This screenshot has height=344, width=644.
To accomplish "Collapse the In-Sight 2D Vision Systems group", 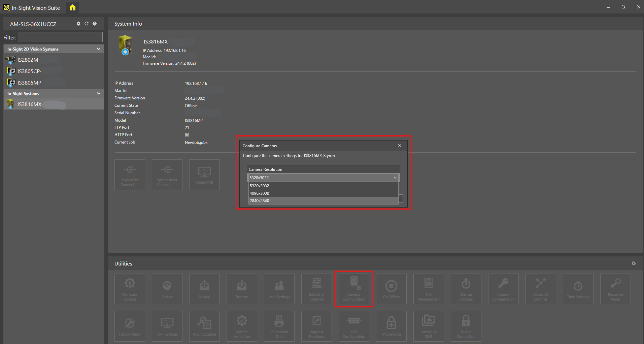I will click(x=99, y=49).
